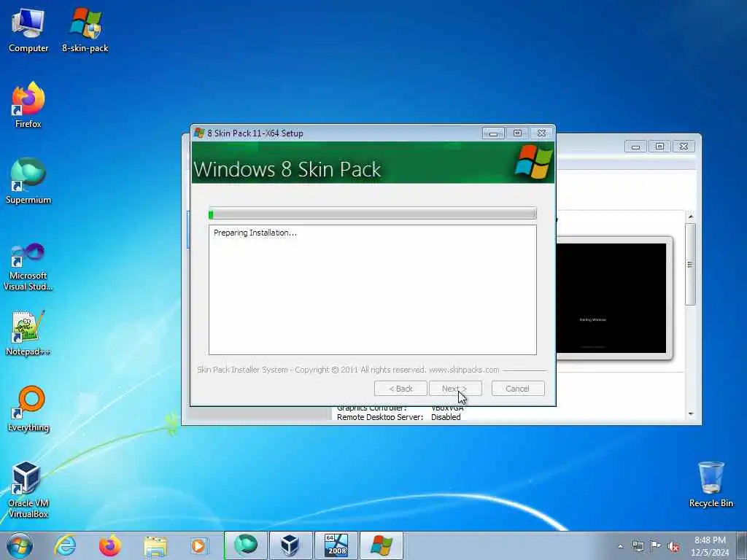Open the Recycle Bin
The image size is (747, 560).
coord(711,485)
